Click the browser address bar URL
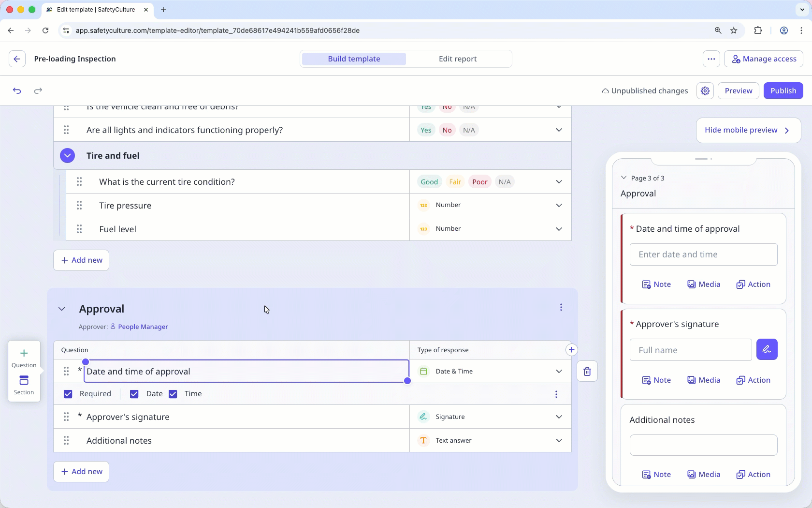Image resolution: width=812 pixels, height=508 pixels. point(217,30)
